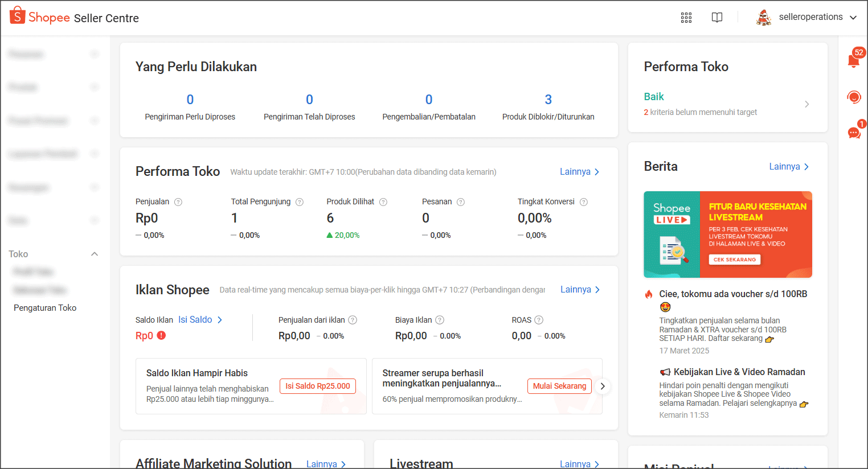Open Lainnya link in Berita panel
This screenshot has width=868, height=469.
[x=789, y=167]
